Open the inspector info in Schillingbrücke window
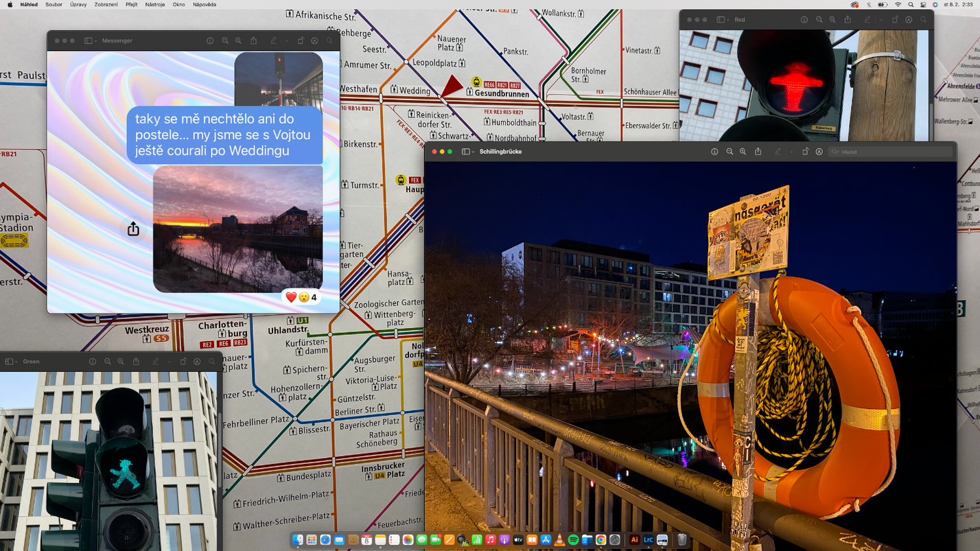 point(714,152)
